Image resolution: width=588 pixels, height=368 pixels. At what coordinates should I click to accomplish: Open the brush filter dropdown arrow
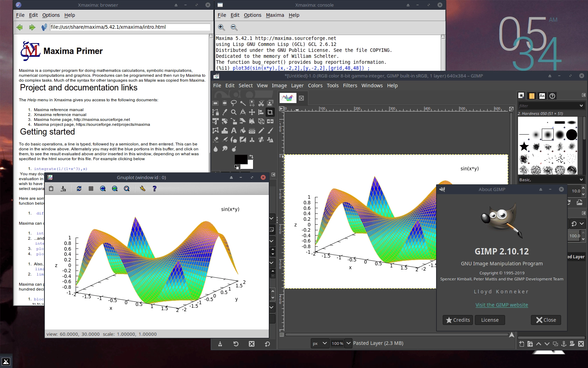[x=581, y=105]
